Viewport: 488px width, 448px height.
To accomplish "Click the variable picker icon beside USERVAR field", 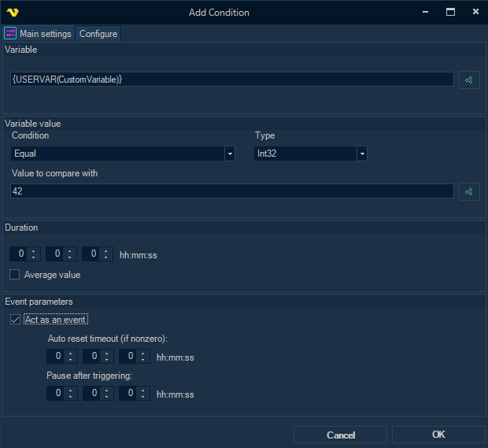I will pos(469,80).
